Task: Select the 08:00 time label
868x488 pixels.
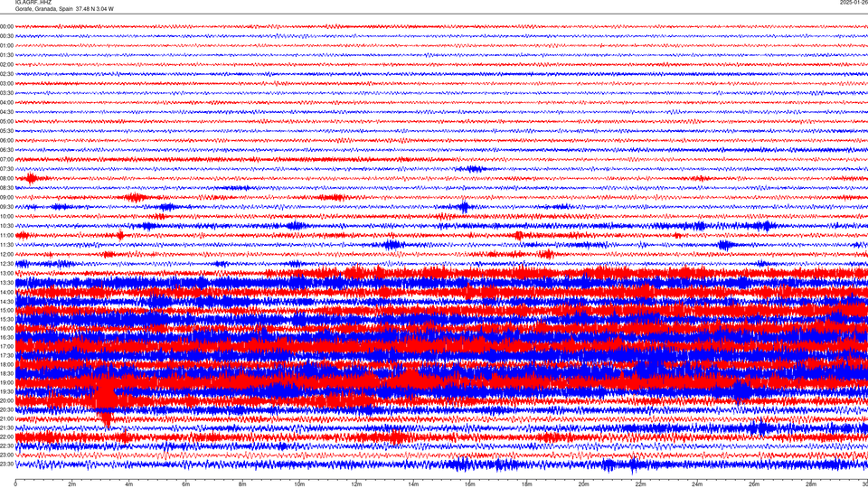Action: (x=6, y=178)
